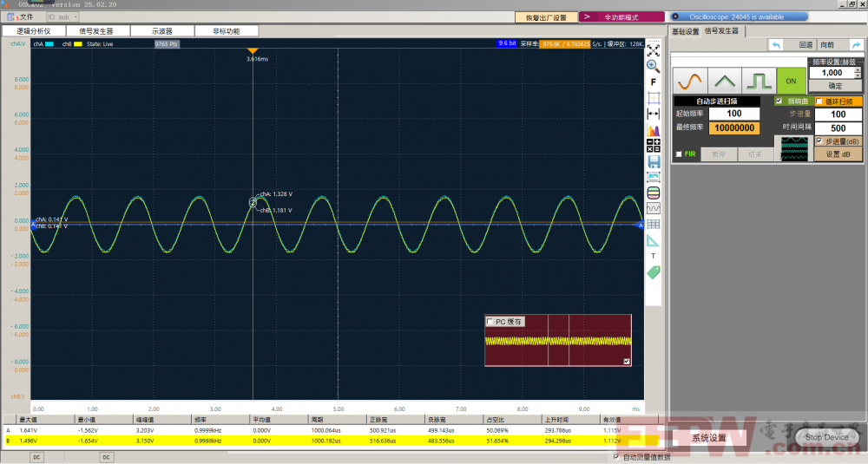The height and width of the screenshot is (464, 868).
Task: Open 系统设置 system settings
Action: (x=708, y=438)
